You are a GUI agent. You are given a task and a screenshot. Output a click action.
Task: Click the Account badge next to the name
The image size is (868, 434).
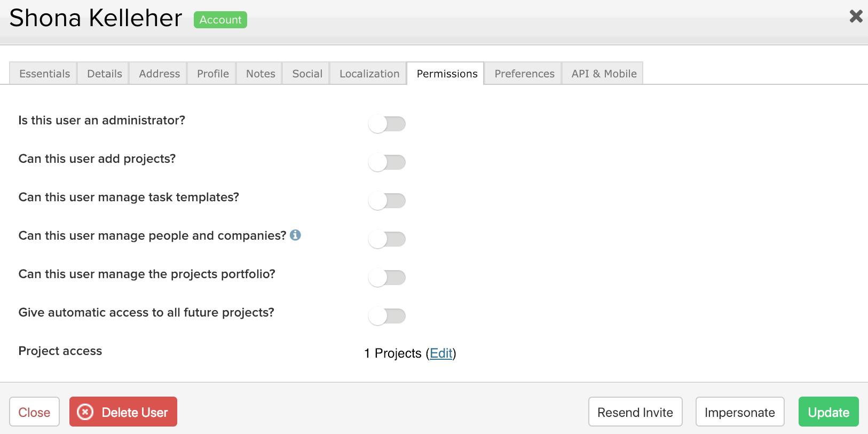(220, 20)
